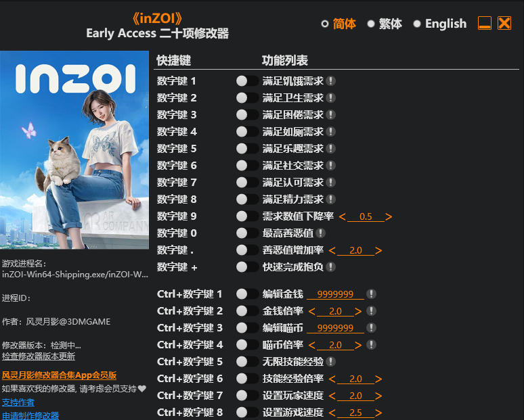Viewport: 524px width, 420px height.
Task: Toggle 需求数值下降率 switch
Action: (247, 216)
